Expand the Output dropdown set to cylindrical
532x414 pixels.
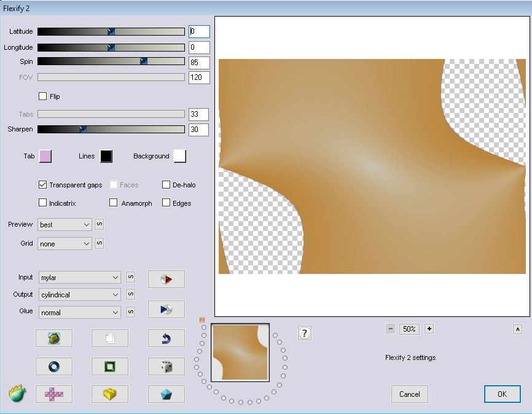click(x=80, y=295)
